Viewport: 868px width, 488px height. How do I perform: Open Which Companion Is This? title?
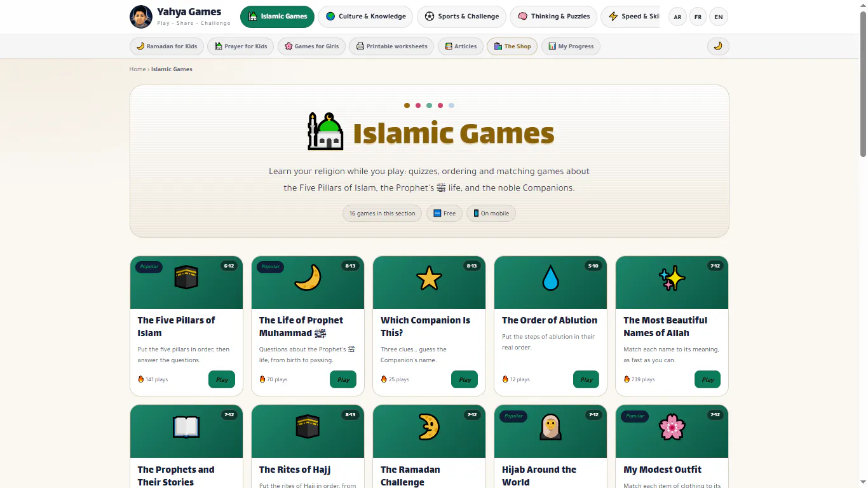pos(425,327)
